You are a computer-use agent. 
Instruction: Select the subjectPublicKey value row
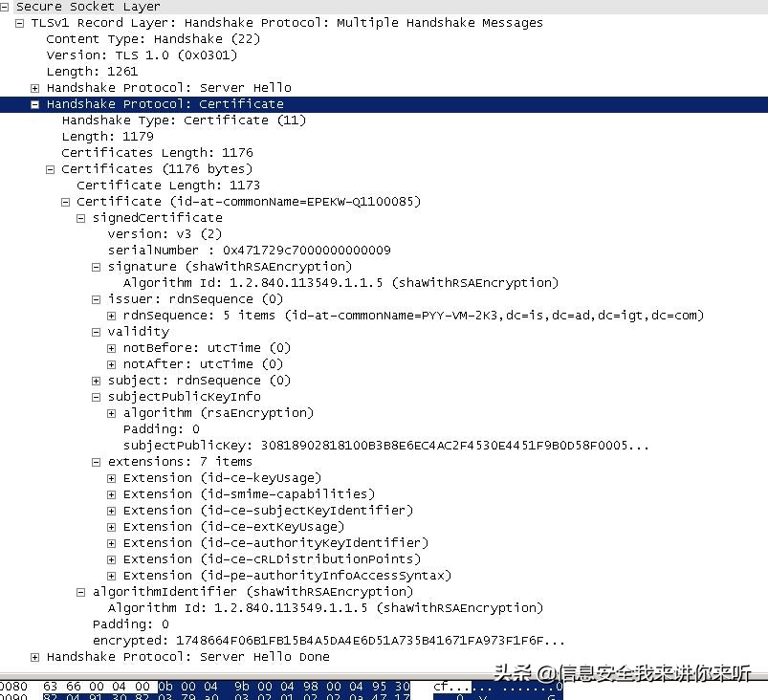(x=386, y=446)
